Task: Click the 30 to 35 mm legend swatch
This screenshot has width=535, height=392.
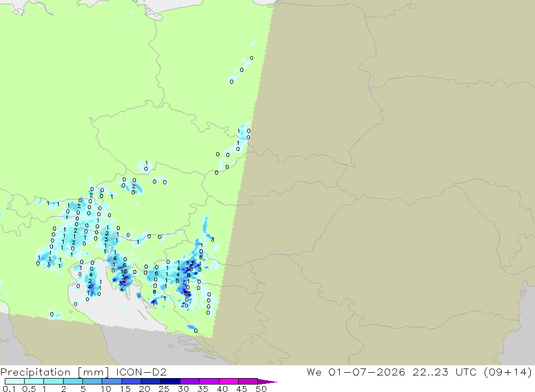Action: pos(189,381)
